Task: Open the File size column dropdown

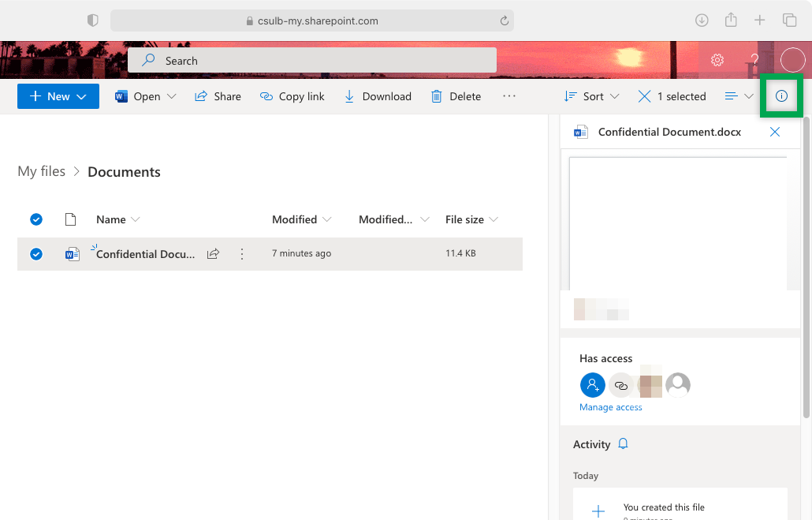Action: coord(494,219)
